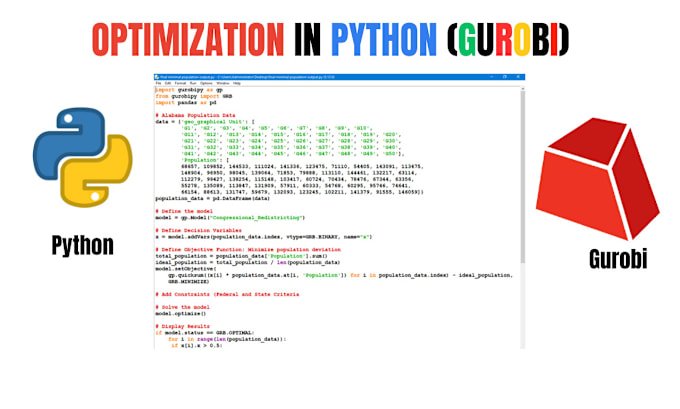This screenshot has width=680, height=409.
Task: Click the '# Define Objective Function' comment
Action: (248, 250)
